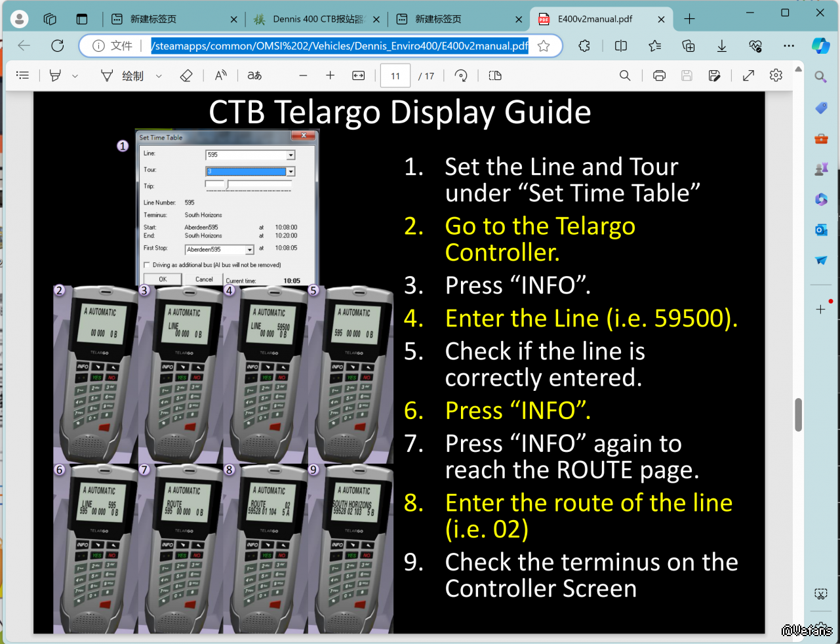Zoom in on the PDF
The height and width of the screenshot is (644, 840).
(x=330, y=75)
